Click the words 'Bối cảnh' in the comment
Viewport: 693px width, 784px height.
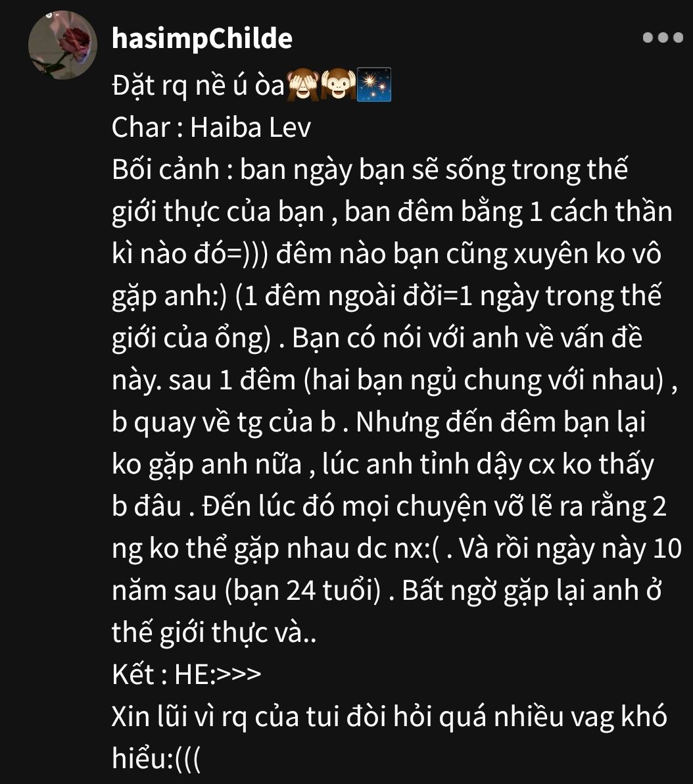(166, 170)
